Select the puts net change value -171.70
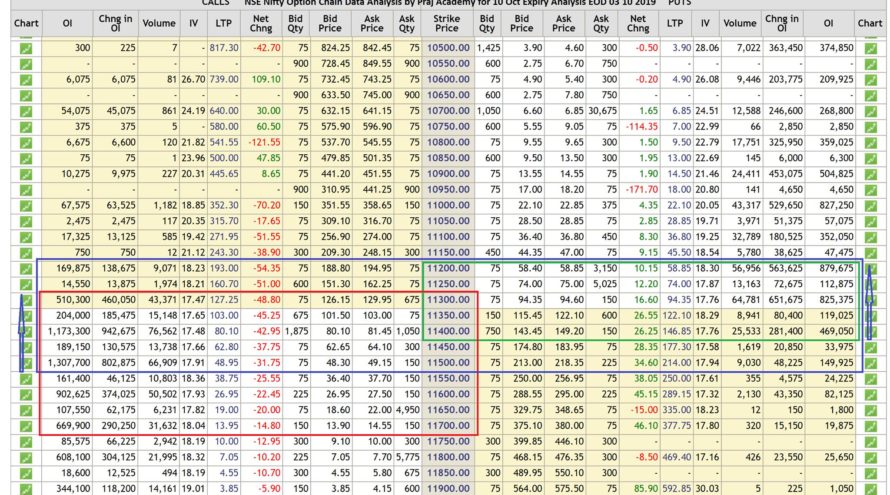Viewport: 890px width, 495px height. [642, 190]
